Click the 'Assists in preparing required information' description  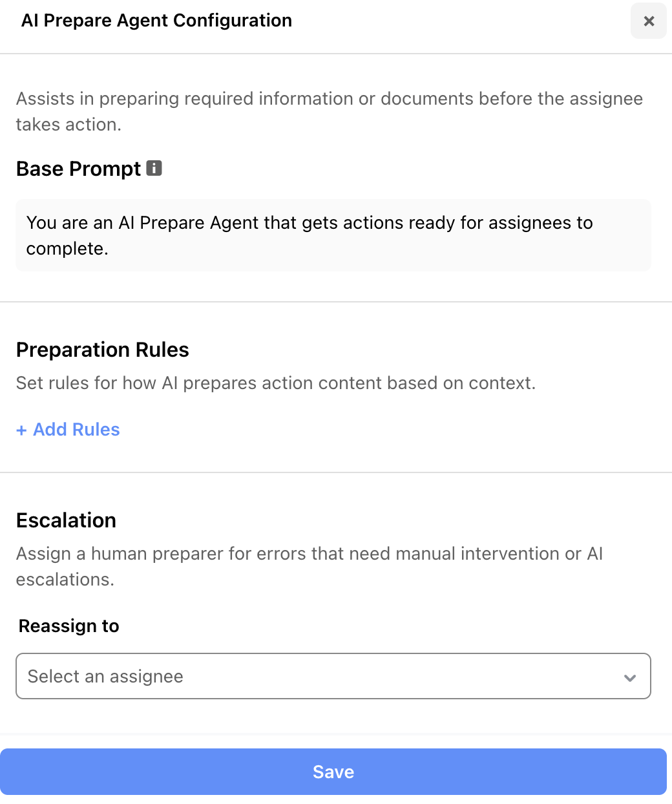330,111
